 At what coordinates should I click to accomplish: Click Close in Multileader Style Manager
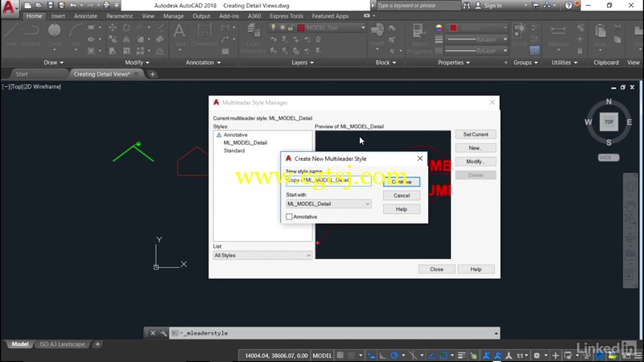[x=436, y=269]
